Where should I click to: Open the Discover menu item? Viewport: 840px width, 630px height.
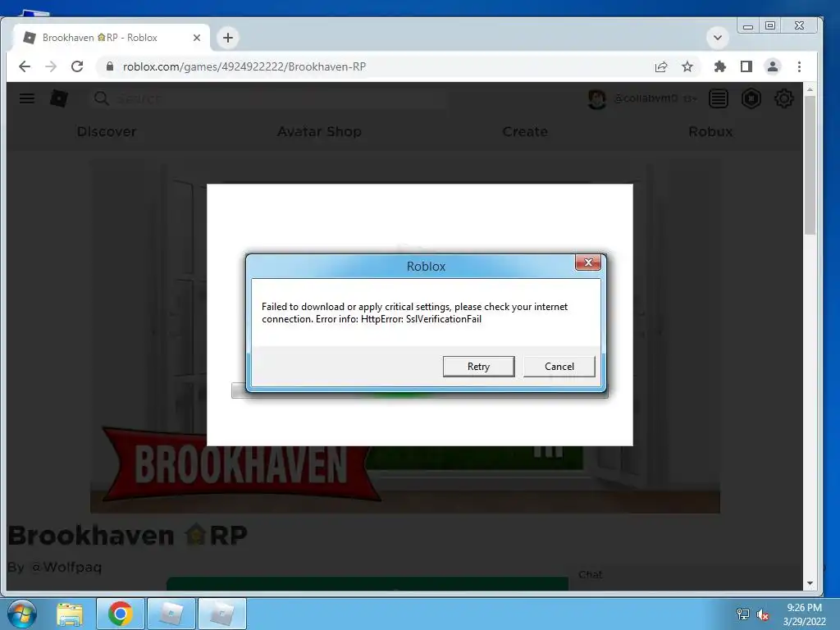tap(107, 132)
